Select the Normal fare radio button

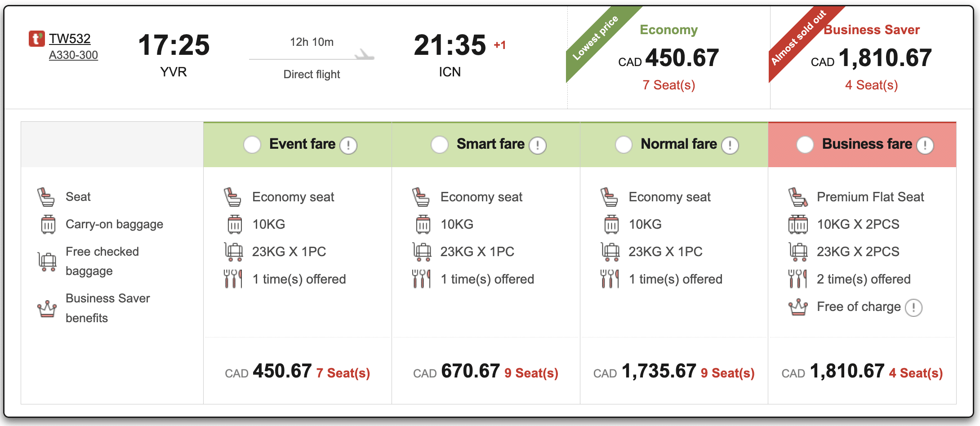point(624,144)
